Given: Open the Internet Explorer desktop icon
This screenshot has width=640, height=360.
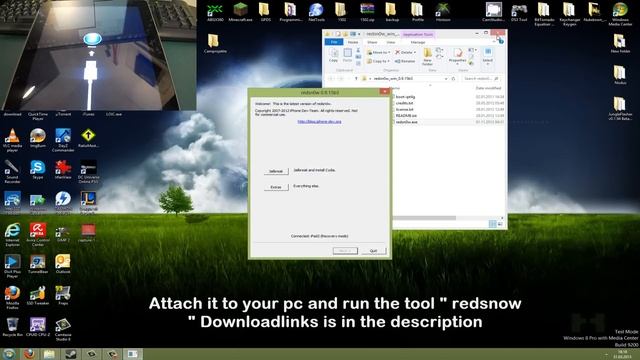Looking at the screenshot, I should [x=12, y=235].
